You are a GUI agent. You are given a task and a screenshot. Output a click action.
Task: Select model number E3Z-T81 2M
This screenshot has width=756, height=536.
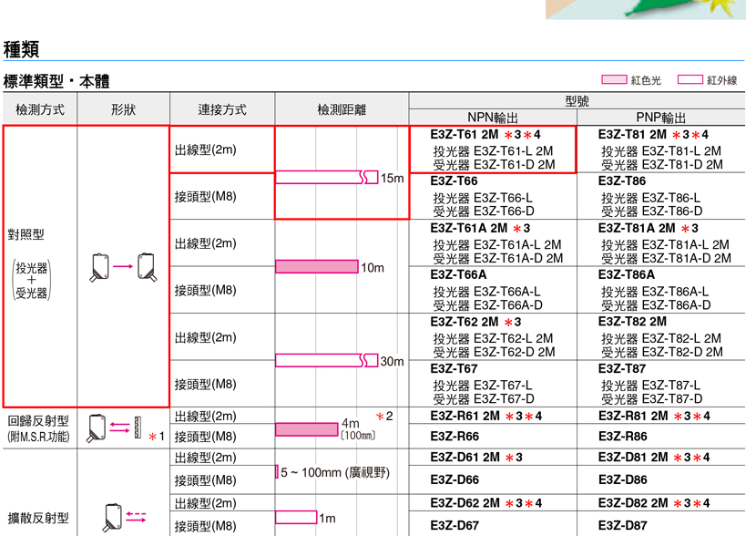(x=632, y=135)
